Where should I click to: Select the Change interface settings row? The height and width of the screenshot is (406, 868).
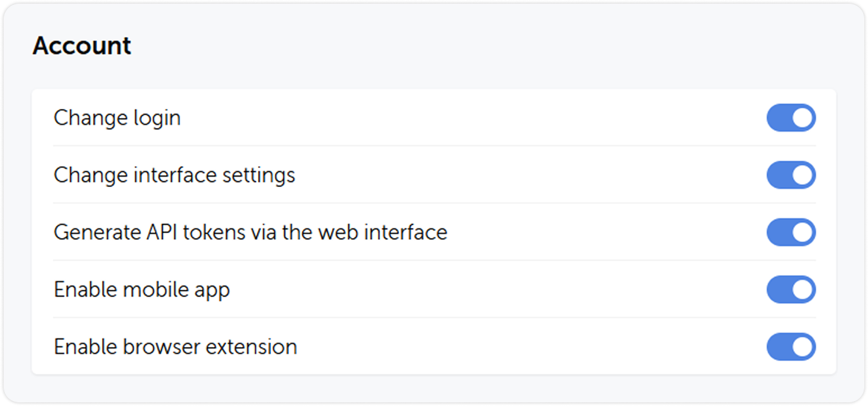(x=430, y=175)
